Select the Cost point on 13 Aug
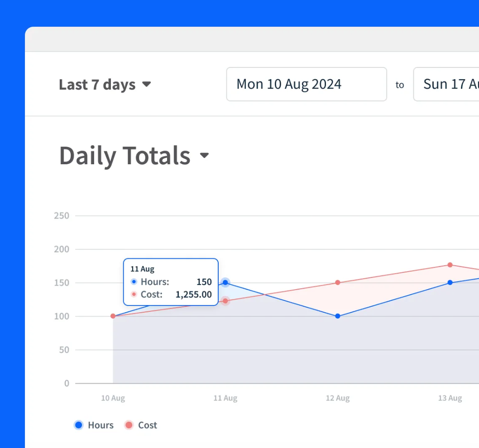Image resolution: width=479 pixels, height=448 pixels. [x=450, y=265]
